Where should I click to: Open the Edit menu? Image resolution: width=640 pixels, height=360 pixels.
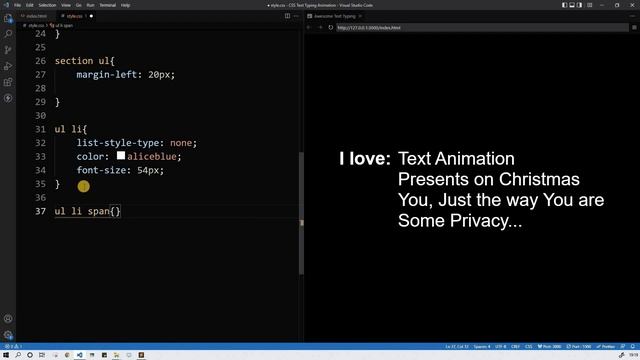click(x=30, y=5)
